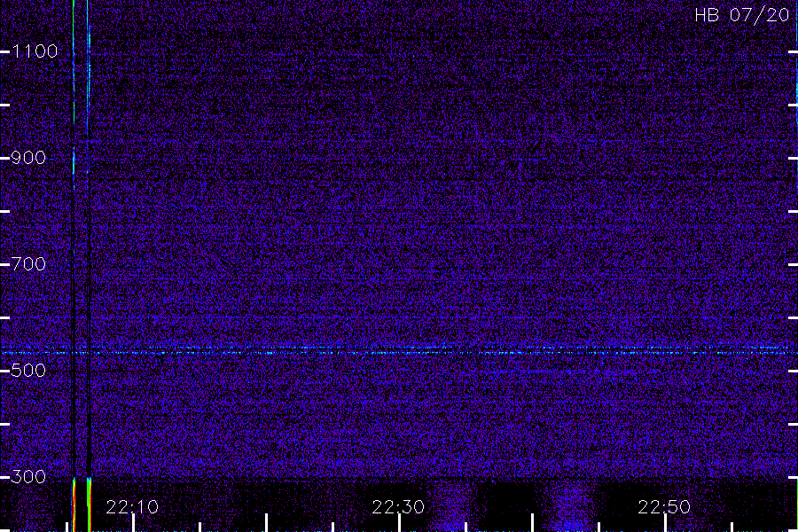Click the 22:50 time axis label
This screenshot has height=532, width=798.
pyautogui.click(x=664, y=507)
